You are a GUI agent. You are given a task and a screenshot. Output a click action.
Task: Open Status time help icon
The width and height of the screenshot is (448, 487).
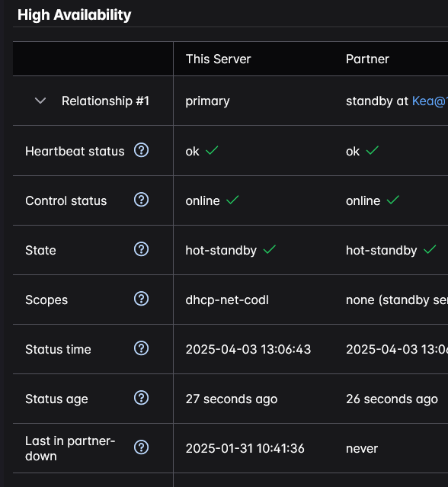pos(141,348)
